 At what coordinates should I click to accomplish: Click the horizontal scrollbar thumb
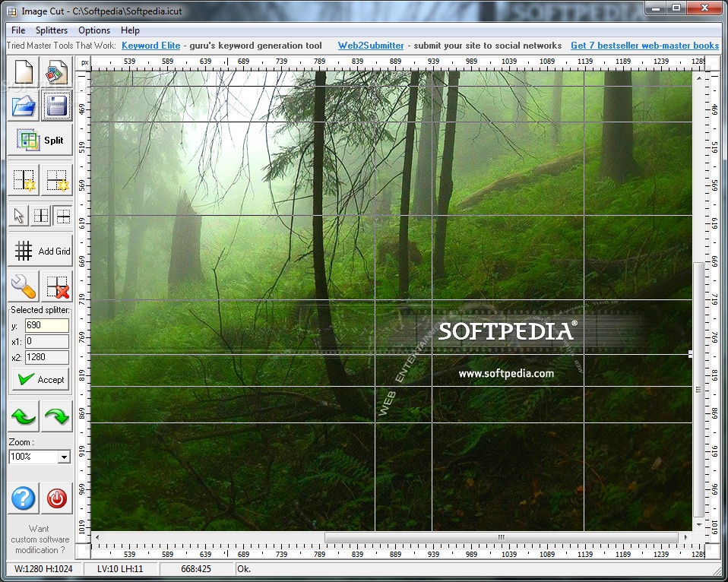pos(502,537)
